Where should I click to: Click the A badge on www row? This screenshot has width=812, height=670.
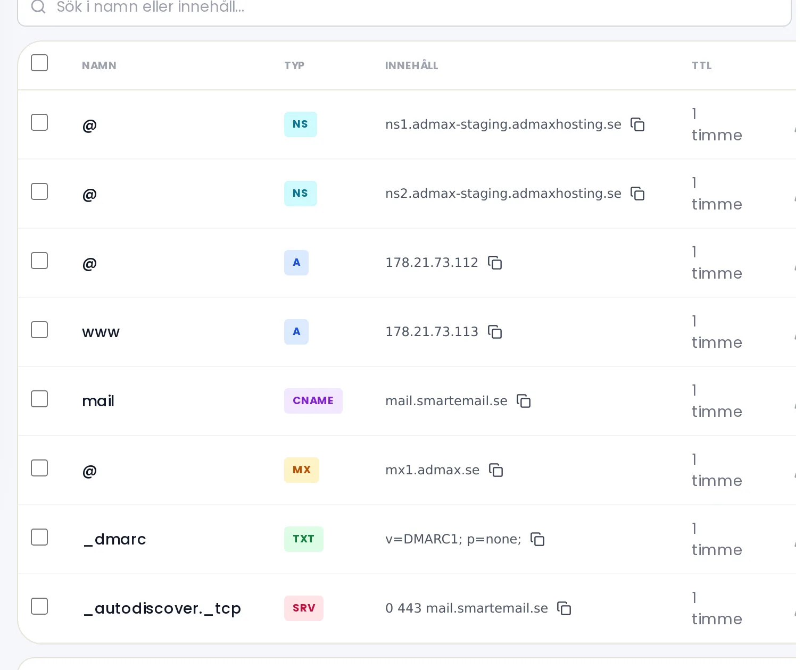[x=296, y=332]
